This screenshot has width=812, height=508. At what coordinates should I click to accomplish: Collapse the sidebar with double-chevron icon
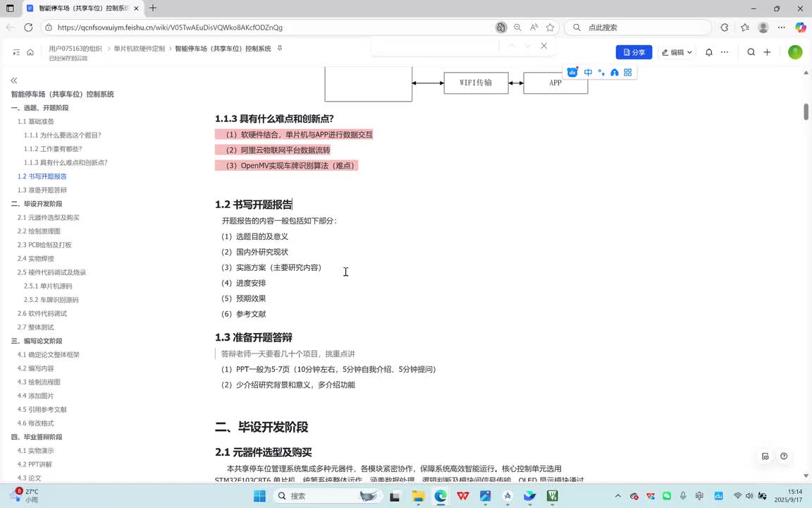tap(14, 80)
